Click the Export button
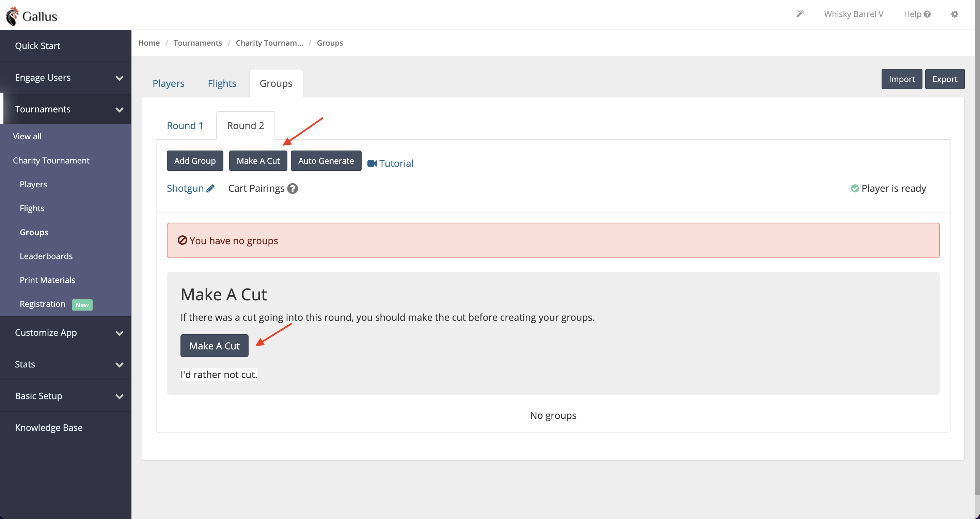Screen dimensions: 980x519 (945, 79)
